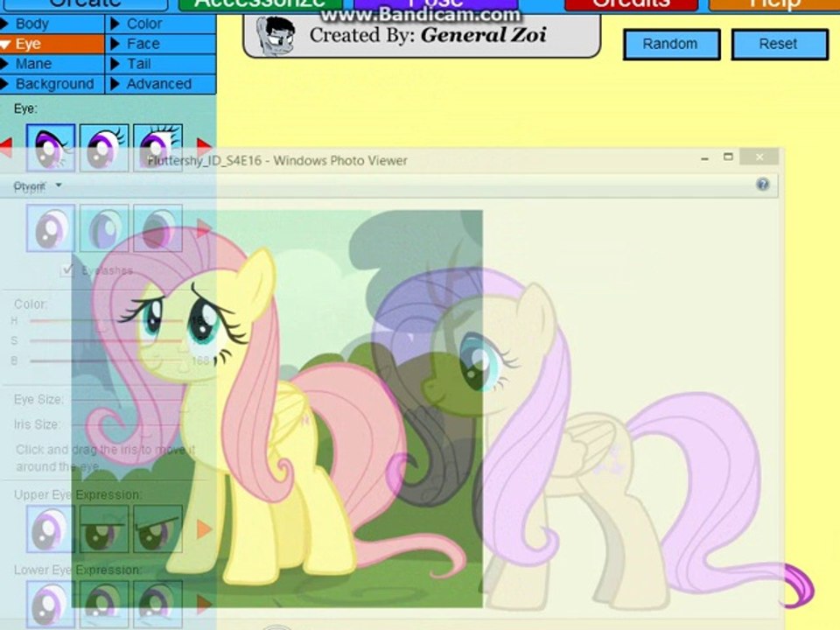Expand the Face category
840x630 pixels.
[x=161, y=44]
